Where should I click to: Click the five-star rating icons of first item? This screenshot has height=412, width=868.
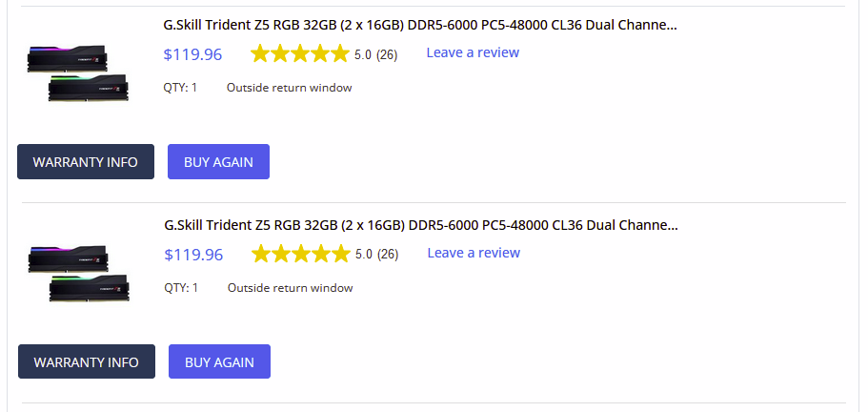299,54
